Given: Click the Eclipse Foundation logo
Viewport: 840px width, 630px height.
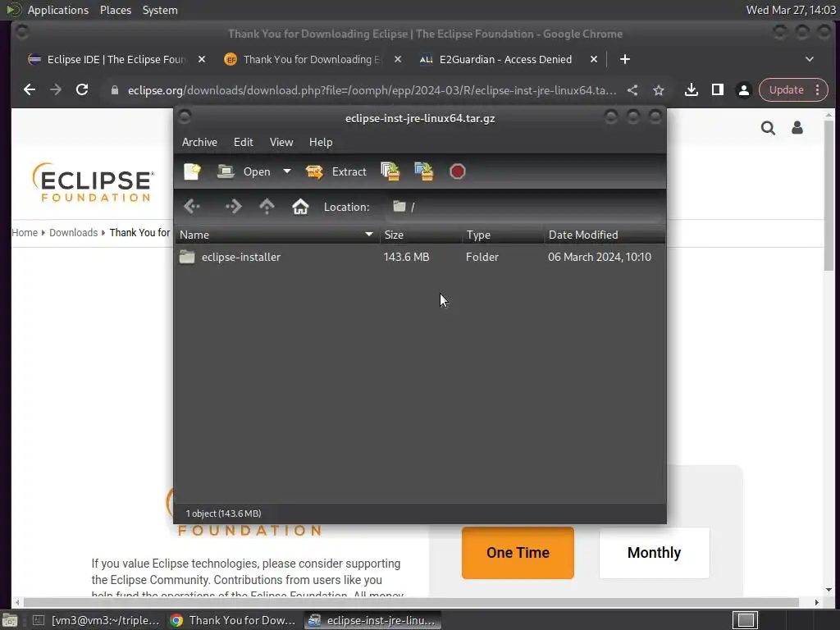Looking at the screenshot, I should (x=94, y=182).
